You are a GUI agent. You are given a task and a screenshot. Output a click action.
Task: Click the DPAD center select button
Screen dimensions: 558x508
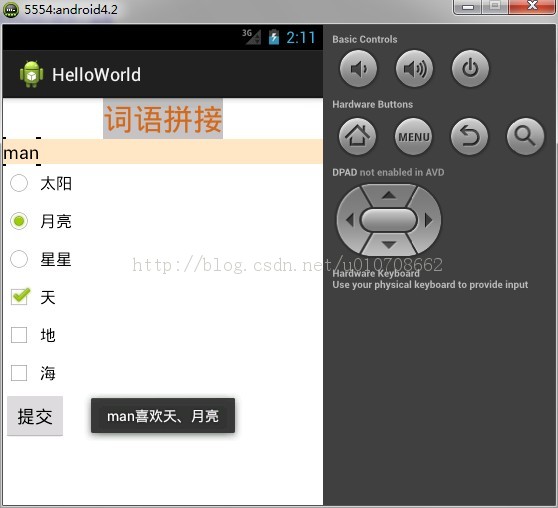tap(388, 220)
